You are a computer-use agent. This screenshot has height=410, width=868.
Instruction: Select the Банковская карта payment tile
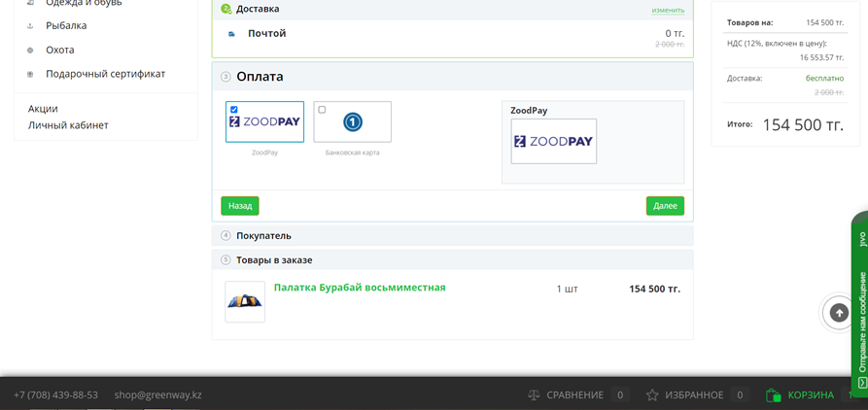pyautogui.click(x=353, y=121)
